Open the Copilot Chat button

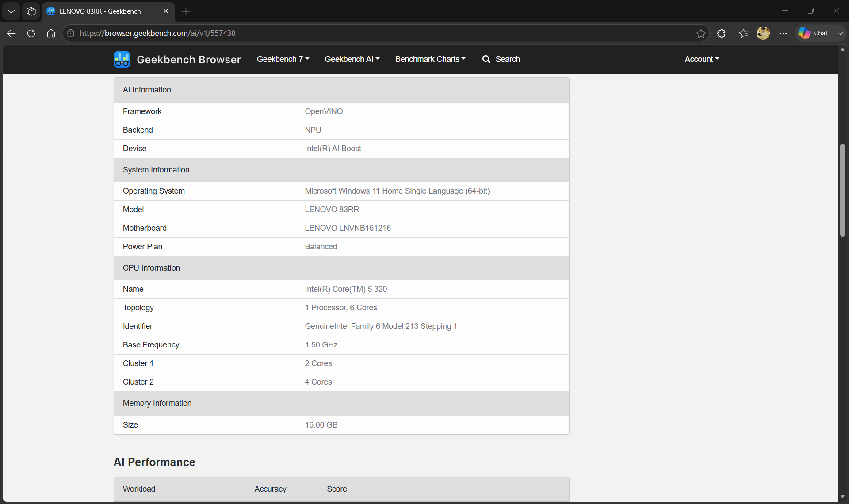coord(814,33)
